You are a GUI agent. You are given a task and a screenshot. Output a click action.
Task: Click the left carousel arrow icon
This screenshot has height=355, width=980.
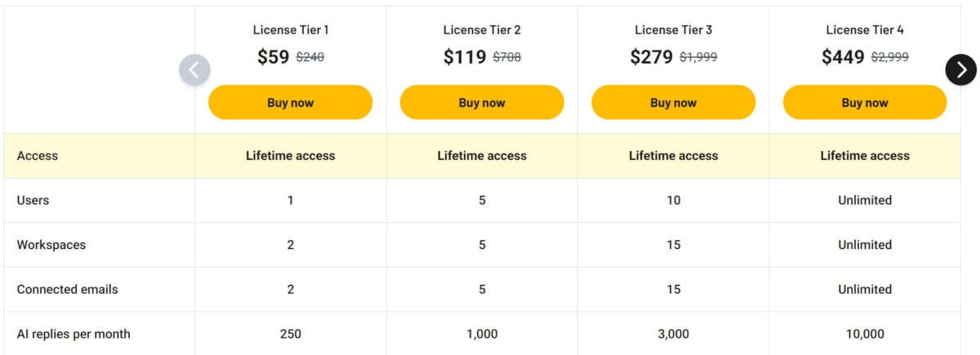tap(194, 69)
